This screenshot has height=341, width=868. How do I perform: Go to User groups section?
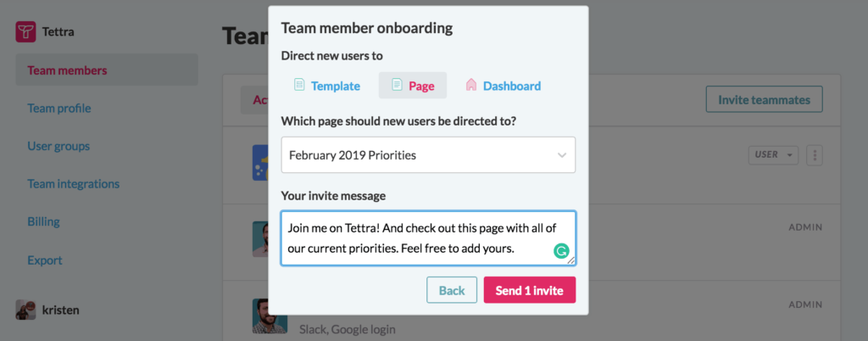tap(58, 146)
